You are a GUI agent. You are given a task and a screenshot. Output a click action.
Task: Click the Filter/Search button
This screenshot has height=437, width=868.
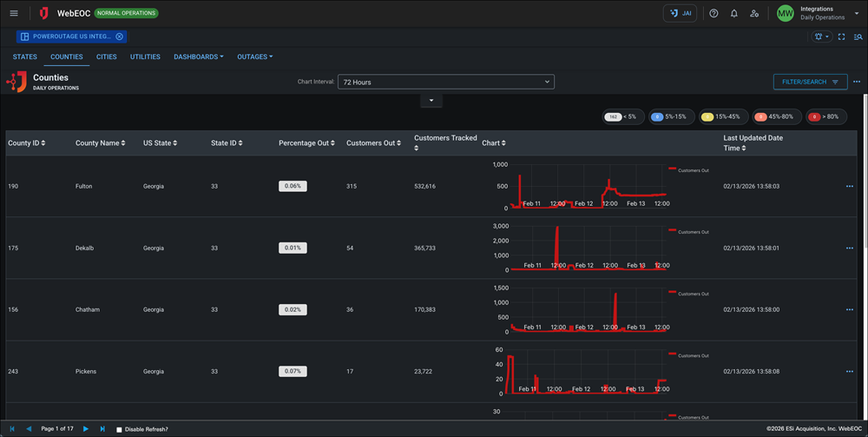click(x=810, y=82)
